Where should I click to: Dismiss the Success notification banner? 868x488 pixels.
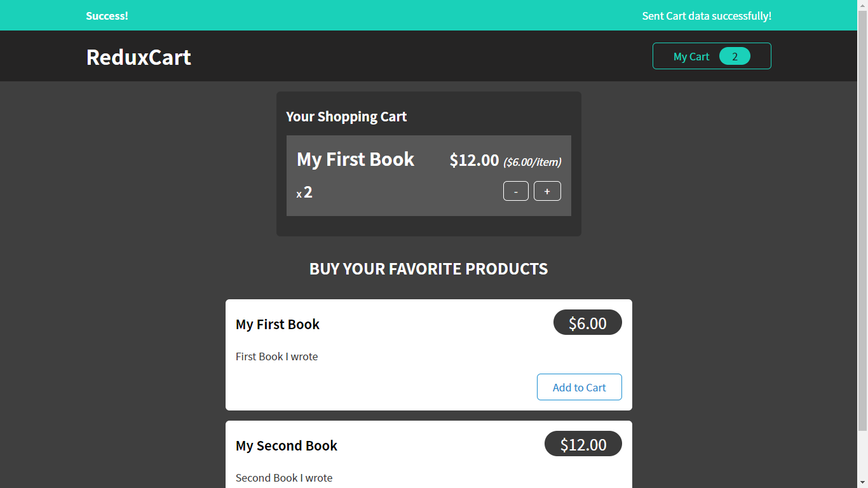tap(107, 16)
